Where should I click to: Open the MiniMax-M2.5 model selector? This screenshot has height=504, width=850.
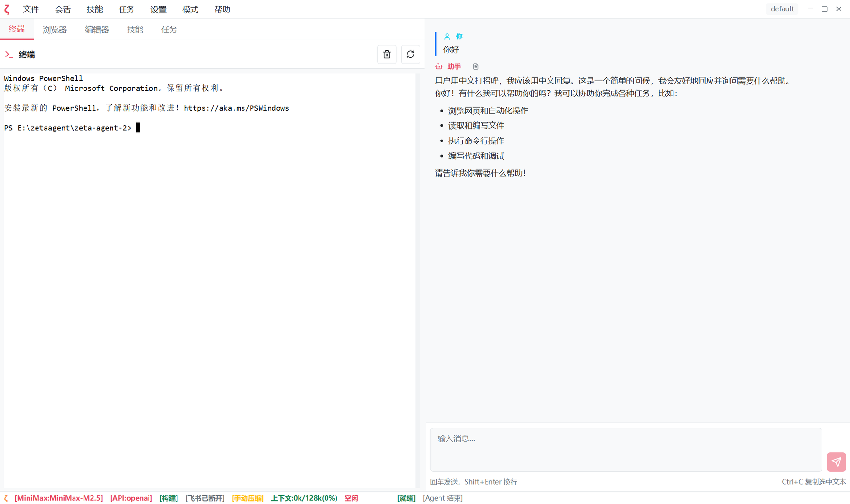58,498
